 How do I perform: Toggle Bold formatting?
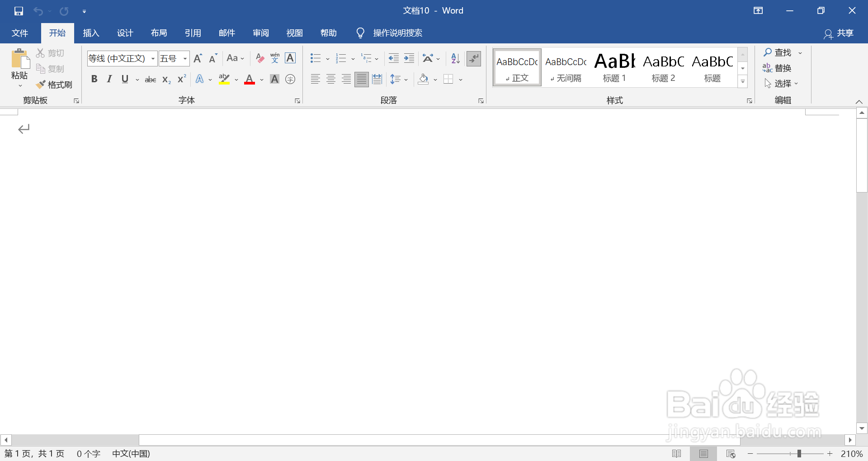pyautogui.click(x=94, y=80)
